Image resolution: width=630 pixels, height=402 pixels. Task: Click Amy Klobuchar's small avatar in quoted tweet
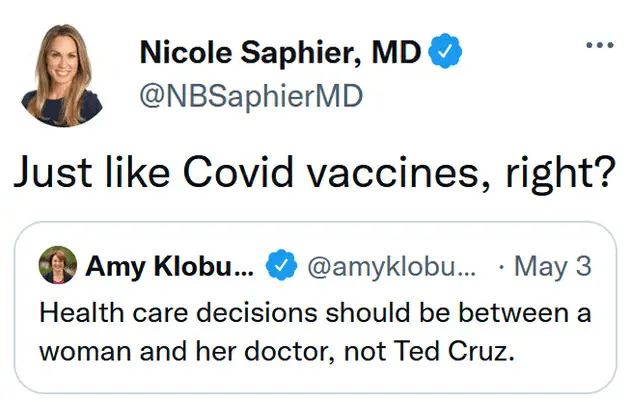(56, 266)
